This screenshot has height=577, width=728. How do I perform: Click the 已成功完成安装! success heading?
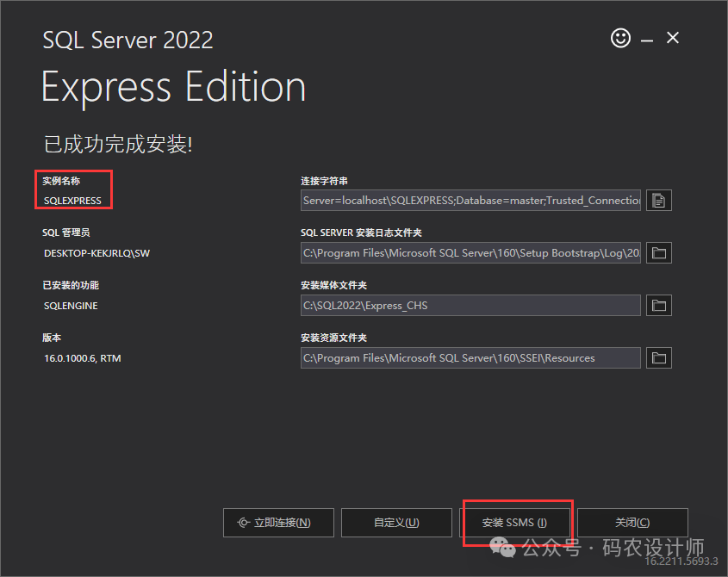[x=118, y=144]
